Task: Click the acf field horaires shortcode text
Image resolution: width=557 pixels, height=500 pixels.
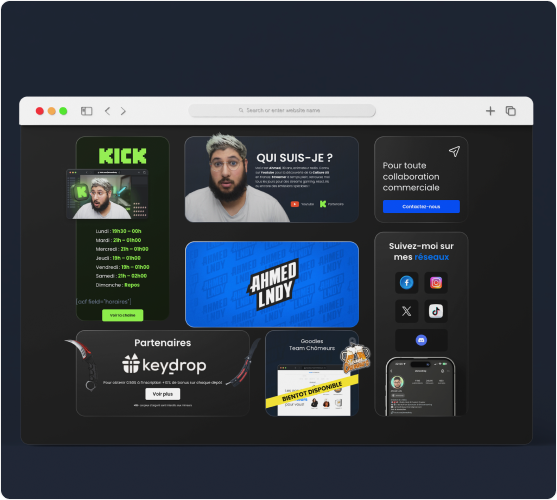Action: pos(104,302)
